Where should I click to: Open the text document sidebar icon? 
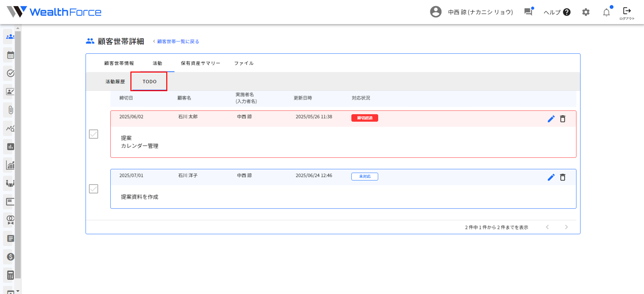click(11, 238)
